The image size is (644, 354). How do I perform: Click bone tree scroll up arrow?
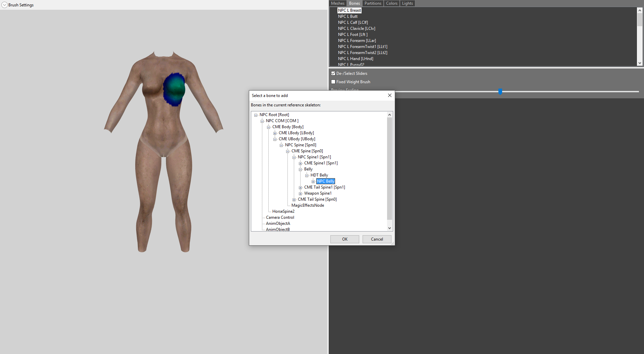389,115
